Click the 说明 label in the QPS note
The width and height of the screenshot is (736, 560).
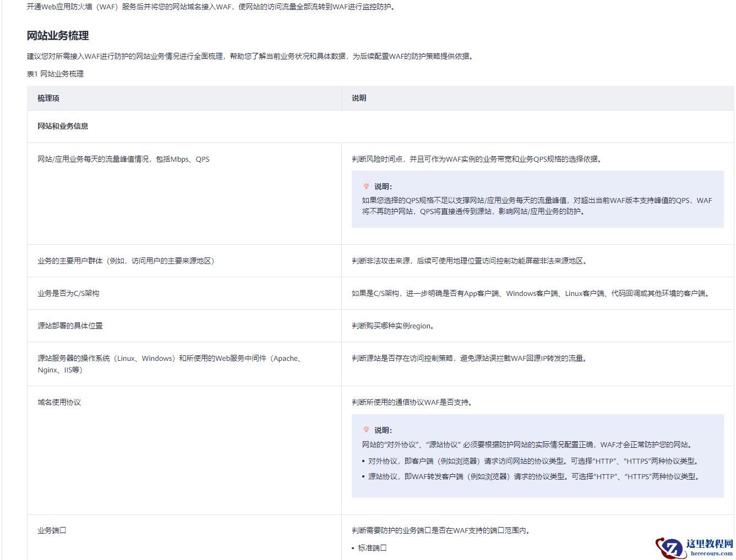[x=383, y=186]
